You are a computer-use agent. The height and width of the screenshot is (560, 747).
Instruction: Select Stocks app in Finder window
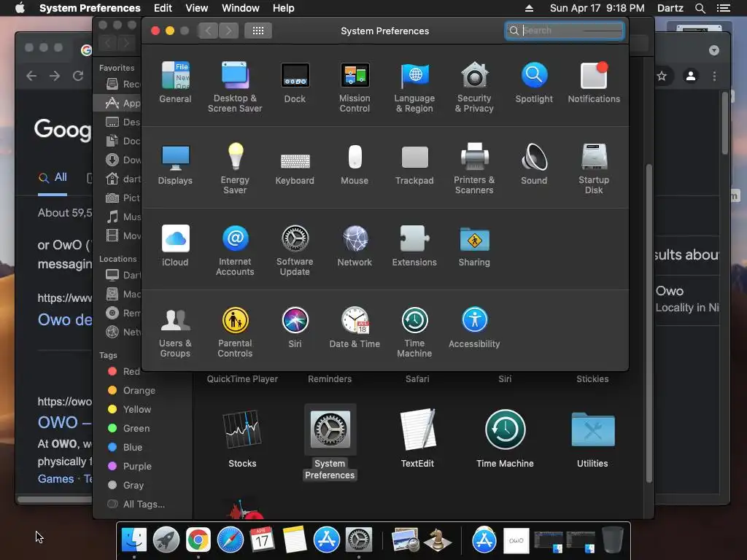click(242, 438)
